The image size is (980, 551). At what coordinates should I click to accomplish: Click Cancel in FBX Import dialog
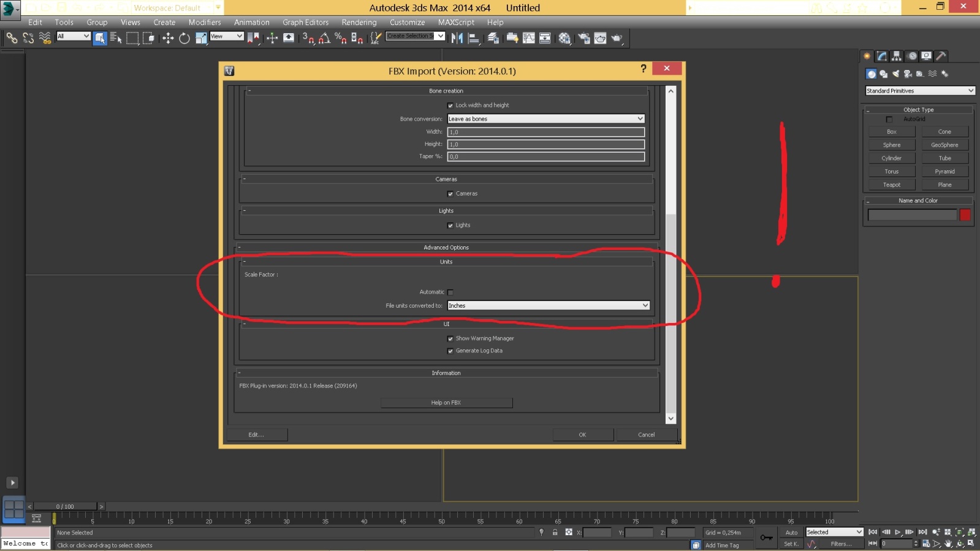(x=647, y=435)
